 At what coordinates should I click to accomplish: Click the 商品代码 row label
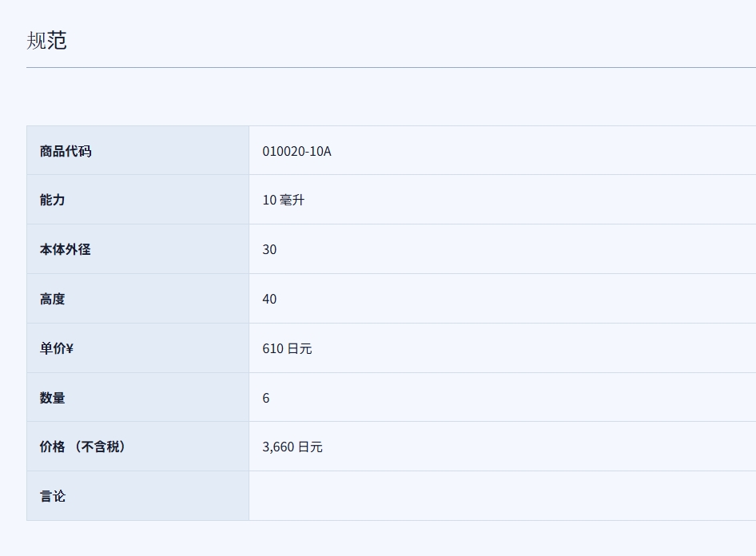[x=66, y=151]
